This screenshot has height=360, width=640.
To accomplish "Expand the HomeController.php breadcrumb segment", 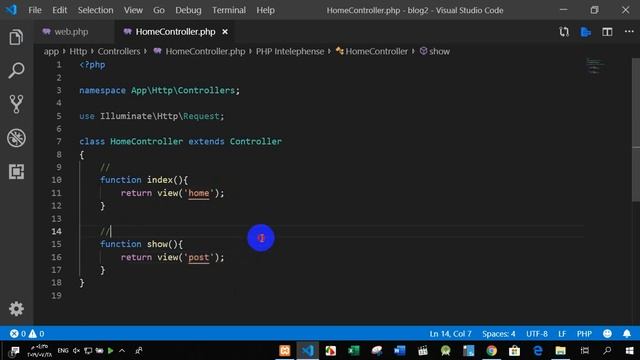I will [x=200, y=51].
